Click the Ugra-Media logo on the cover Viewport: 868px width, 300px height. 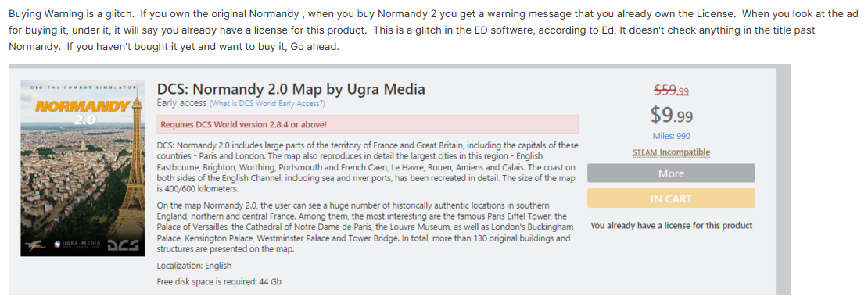coord(77,245)
